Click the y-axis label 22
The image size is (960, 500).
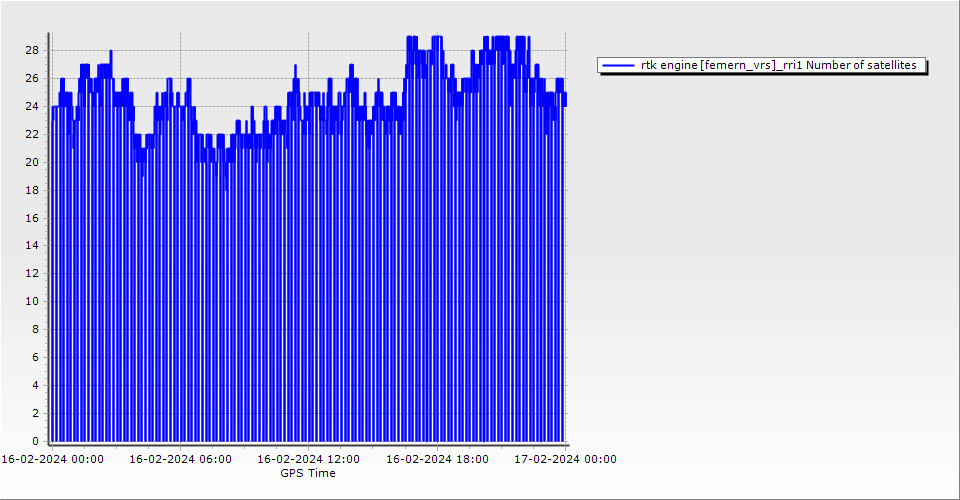(32, 134)
